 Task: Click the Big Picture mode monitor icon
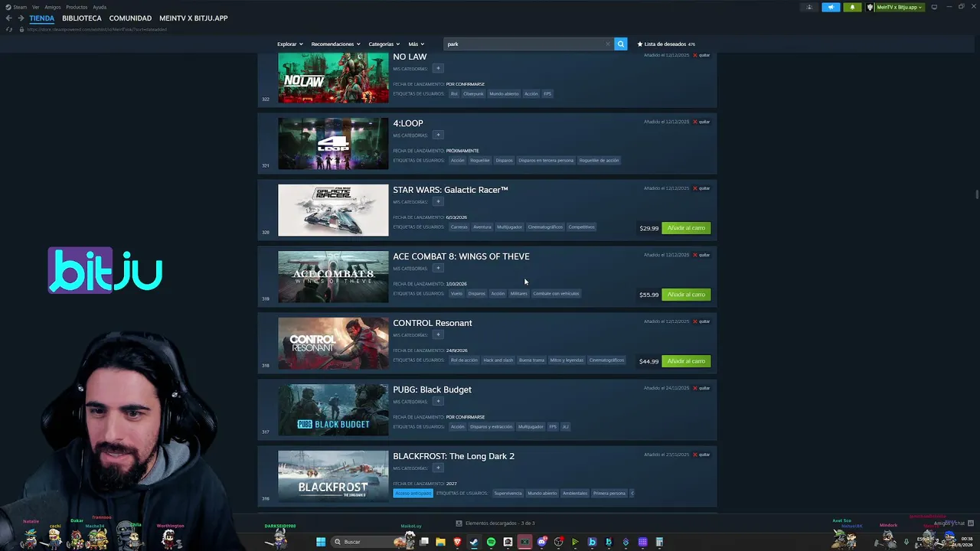point(934,7)
